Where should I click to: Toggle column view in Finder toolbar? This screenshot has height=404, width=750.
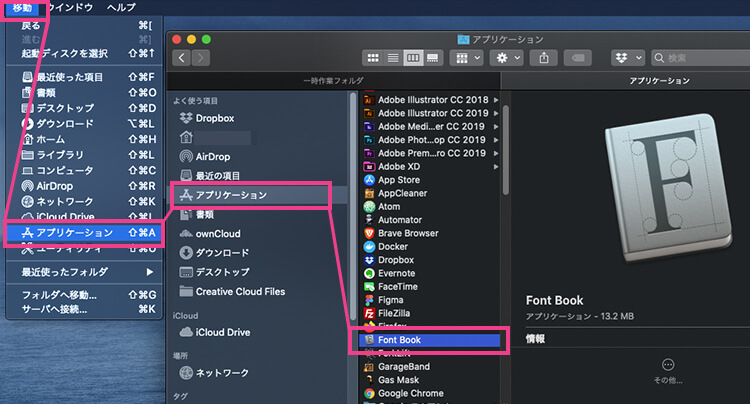click(x=413, y=58)
